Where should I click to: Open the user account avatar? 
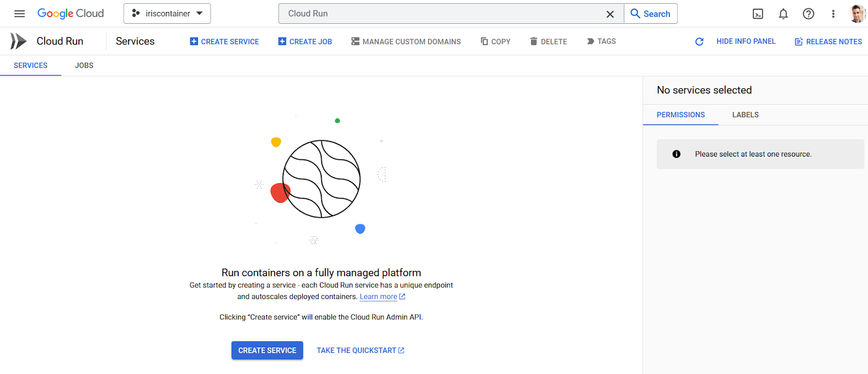point(857,14)
